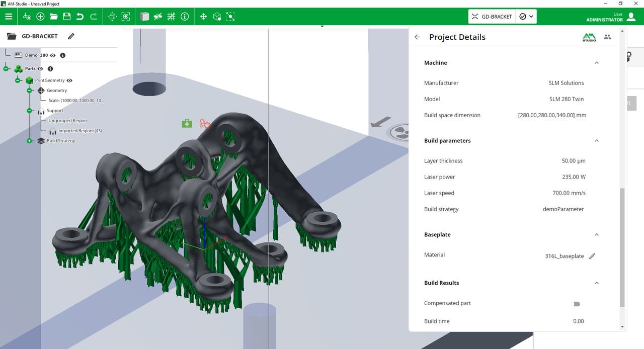Open the hamburger main menu
This screenshot has width=644, height=349.
9,17
